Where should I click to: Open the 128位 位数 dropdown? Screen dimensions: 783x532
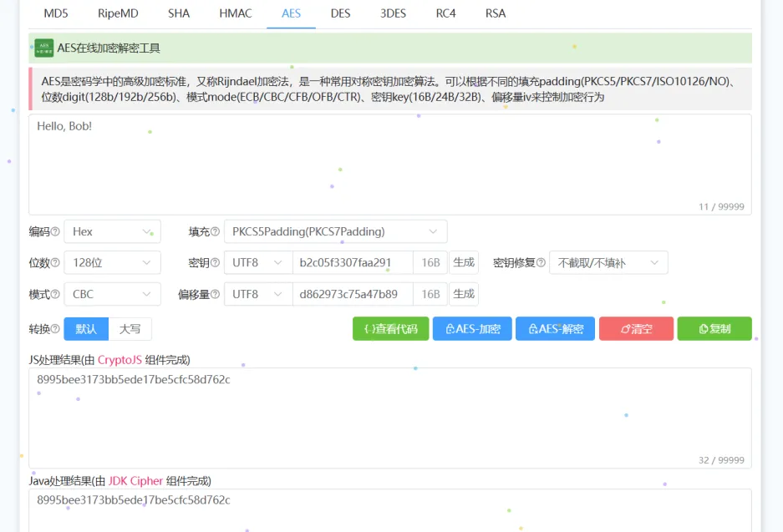(112, 262)
